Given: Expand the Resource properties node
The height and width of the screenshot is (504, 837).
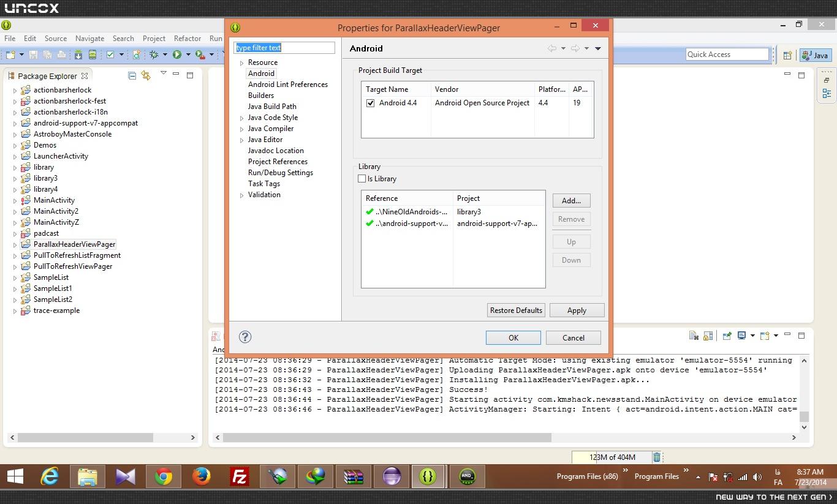Looking at the screenshot, I should coord(242,63).
